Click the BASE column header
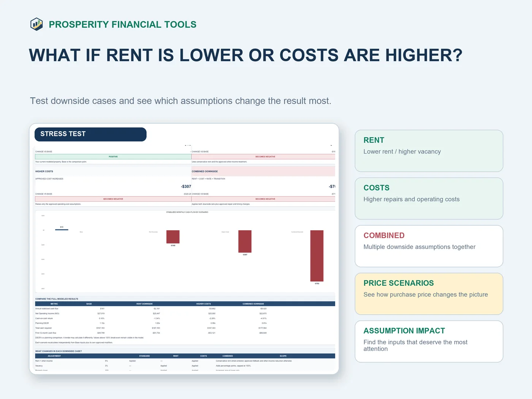 [89, 304]
